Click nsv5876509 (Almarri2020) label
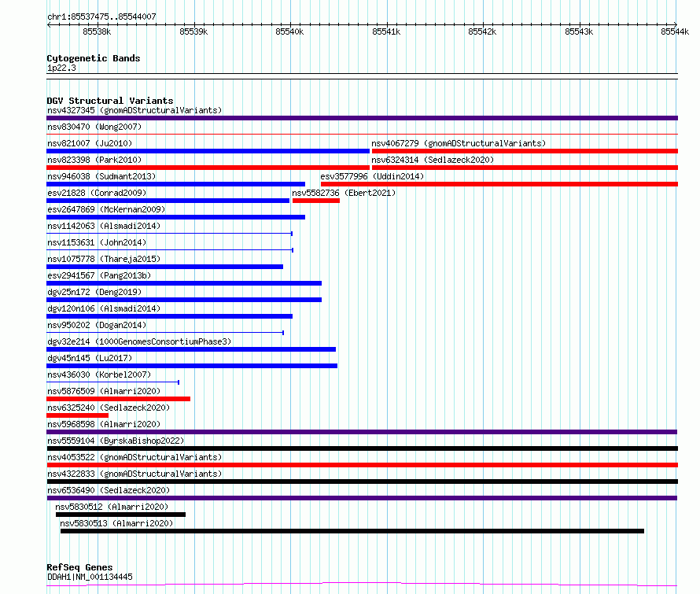Image resolution: width=700 pixels, height=594 pixels. pos(104,391)
